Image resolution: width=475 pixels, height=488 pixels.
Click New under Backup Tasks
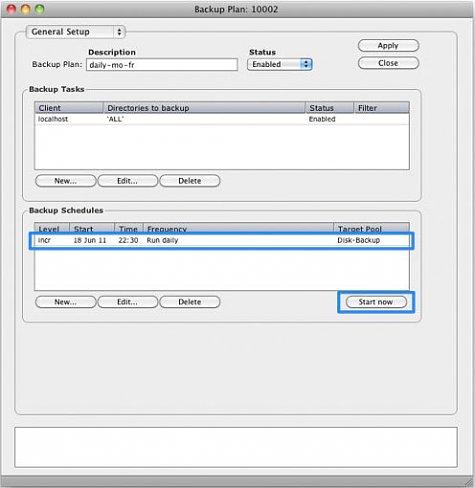66,181
